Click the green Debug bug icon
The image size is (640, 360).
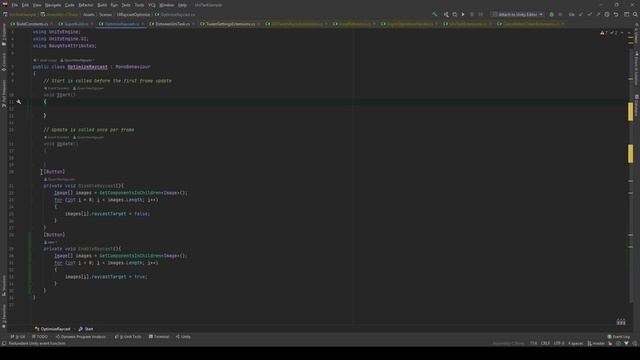(551, 14)
